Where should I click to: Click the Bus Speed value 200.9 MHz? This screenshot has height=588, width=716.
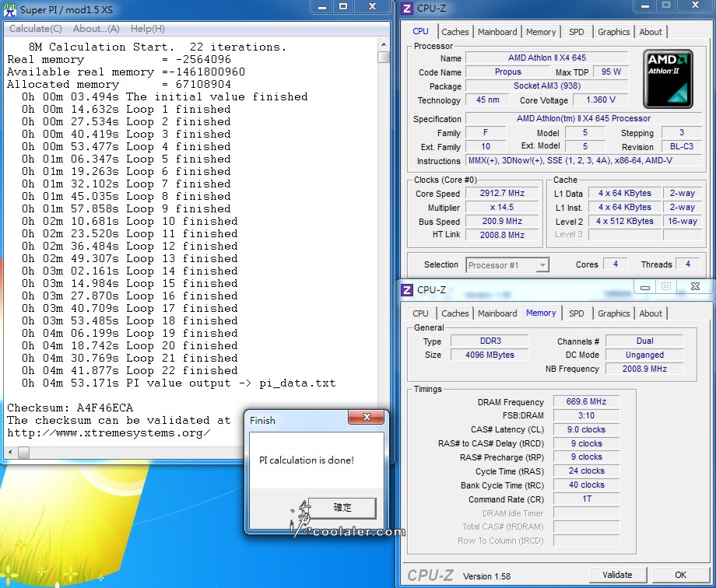click(x=502, y=222)
